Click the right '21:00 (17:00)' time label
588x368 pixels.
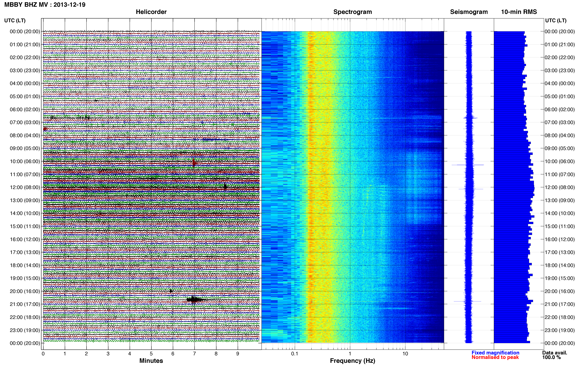click(x=560, y=304)
